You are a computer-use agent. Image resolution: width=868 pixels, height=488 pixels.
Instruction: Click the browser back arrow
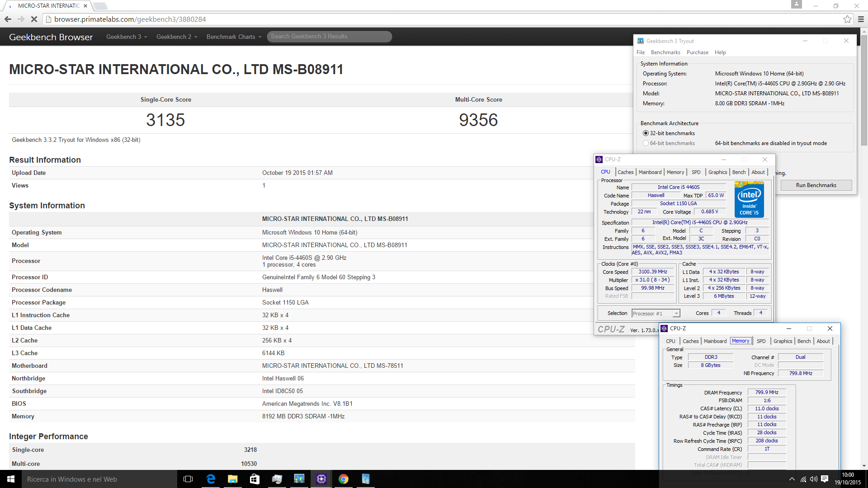coord(8,19)
